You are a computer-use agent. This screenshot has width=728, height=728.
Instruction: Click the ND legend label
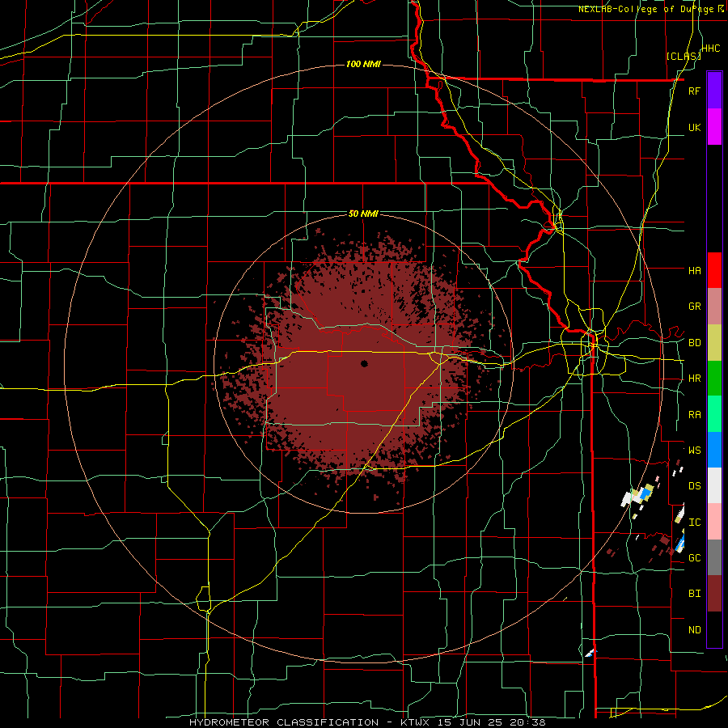(x=694, y=630)
